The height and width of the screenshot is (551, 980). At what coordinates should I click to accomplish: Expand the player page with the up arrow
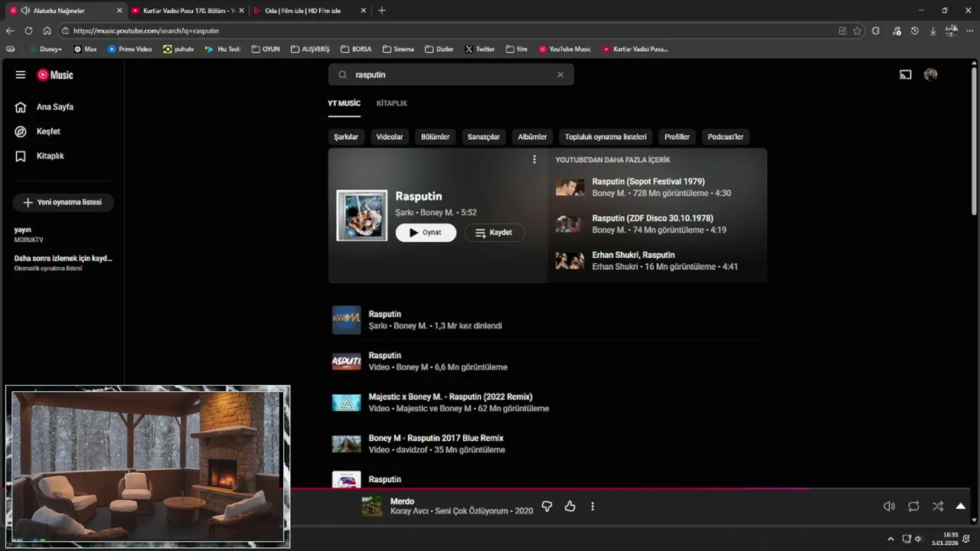coord(961,507)
